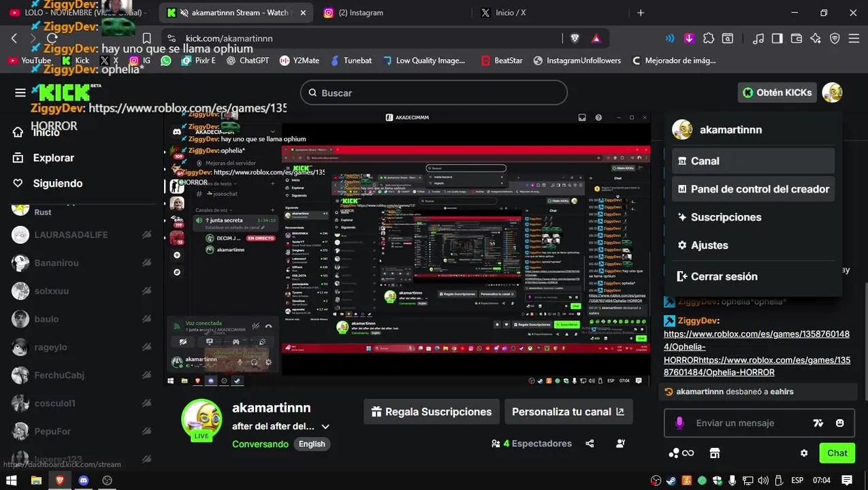Image resolution: width=868 pixels, height=490 pixels.
Task: Select Cerrar sesión to log out
Action: click(x=753, y=276)
